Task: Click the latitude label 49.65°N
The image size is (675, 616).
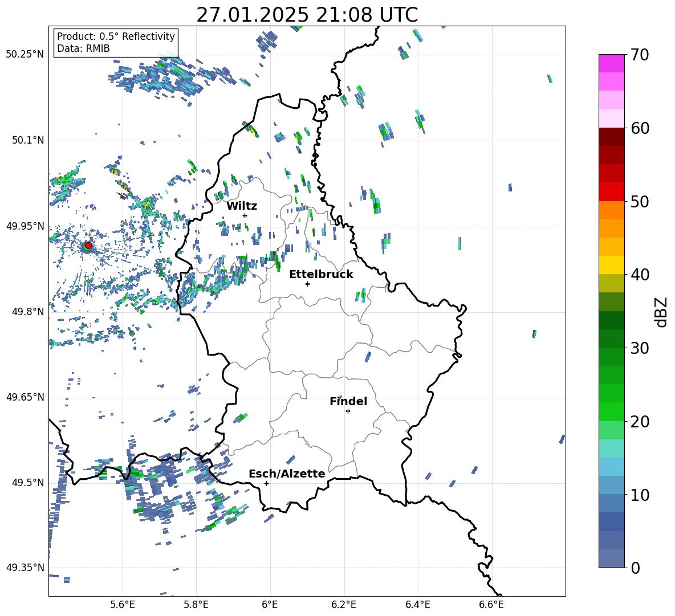Action: tap(25, 397)
